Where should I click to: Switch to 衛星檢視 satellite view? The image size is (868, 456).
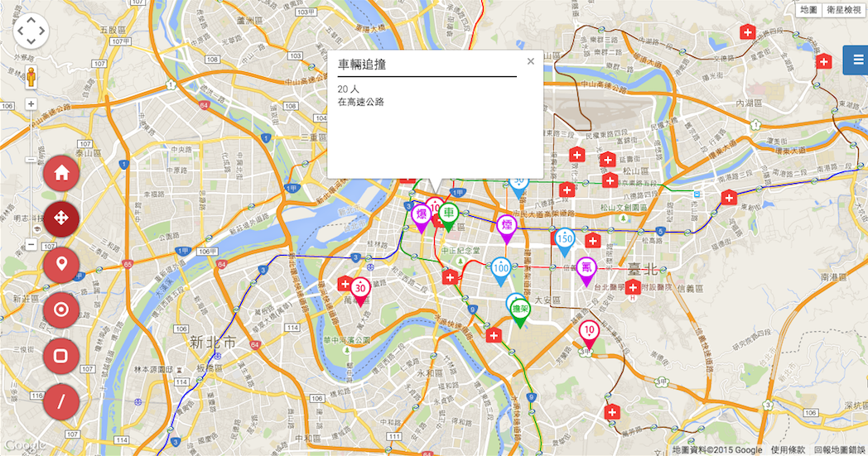(x=844, y=9)
